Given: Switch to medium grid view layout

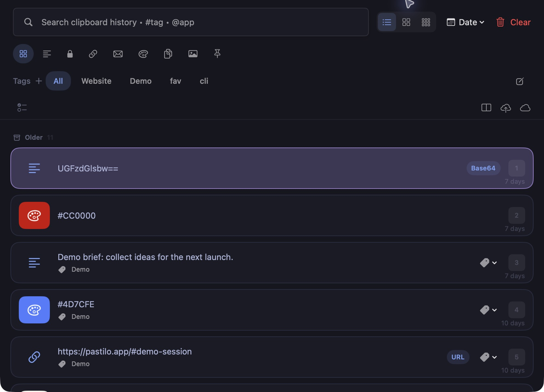Looking at the screenshot, I should [x=406, y=22].
